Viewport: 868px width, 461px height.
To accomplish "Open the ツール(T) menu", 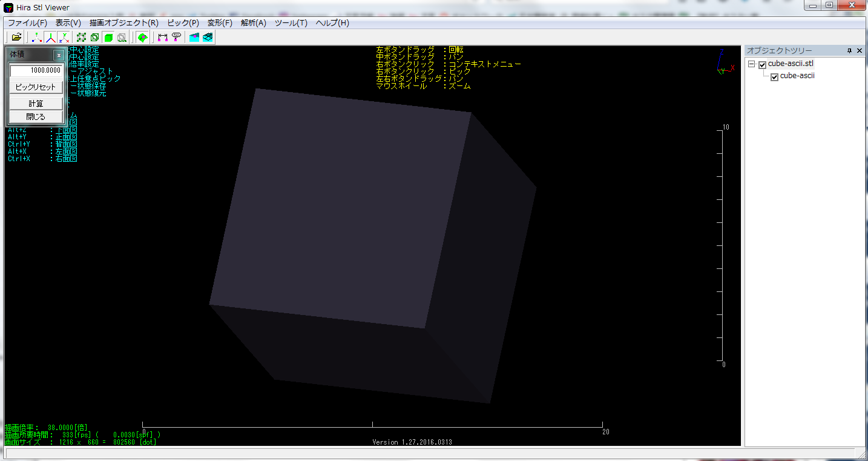I will 291,23.
